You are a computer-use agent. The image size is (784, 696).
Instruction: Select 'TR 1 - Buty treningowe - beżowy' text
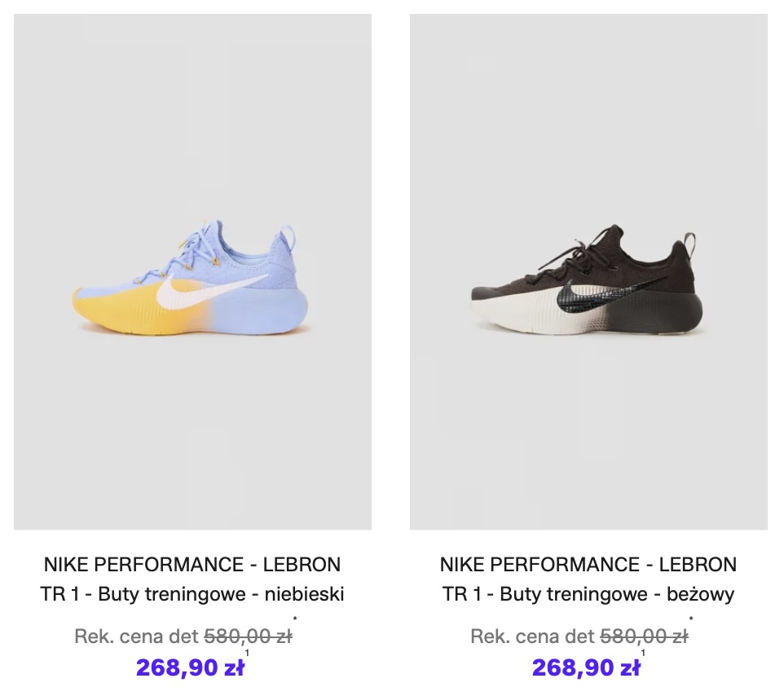tap(588, 594)
